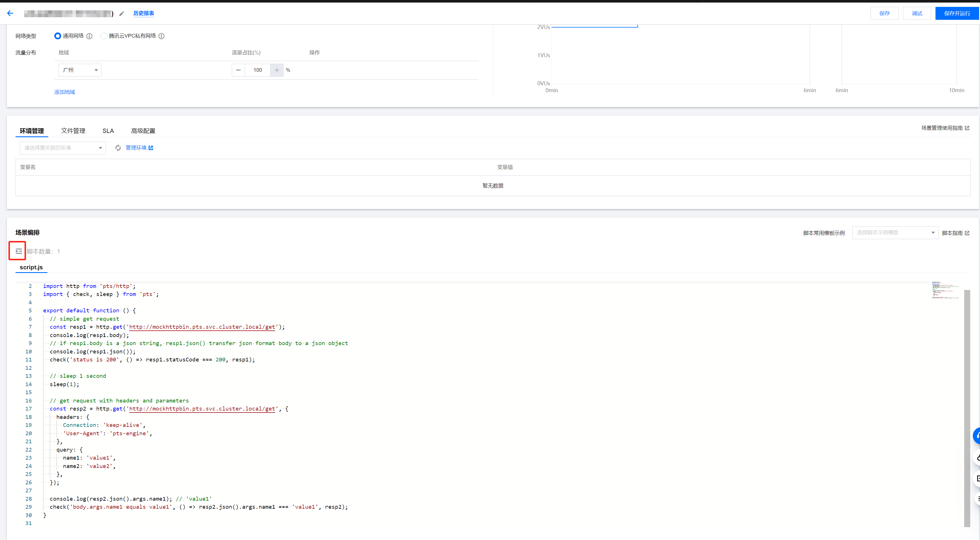Screen dimensions: 980x540
Task: Open the blue customer support headset widget
Action: click(x=977, y=436)
